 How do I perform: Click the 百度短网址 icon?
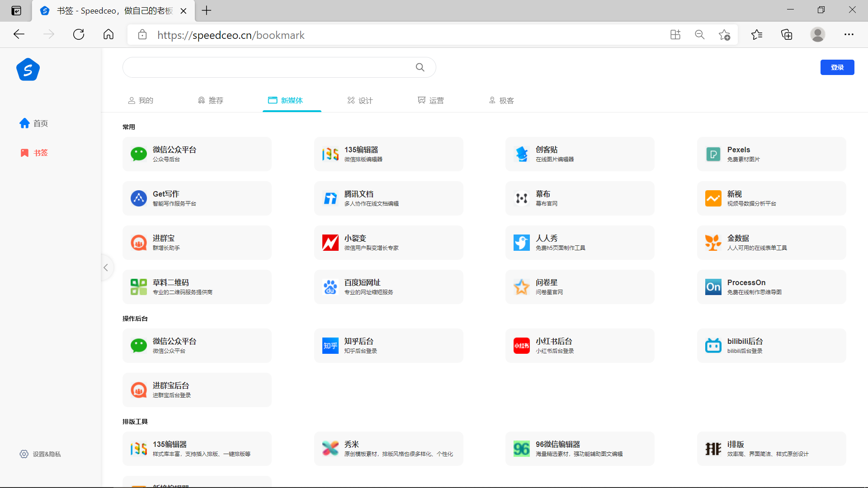point(330,287)
